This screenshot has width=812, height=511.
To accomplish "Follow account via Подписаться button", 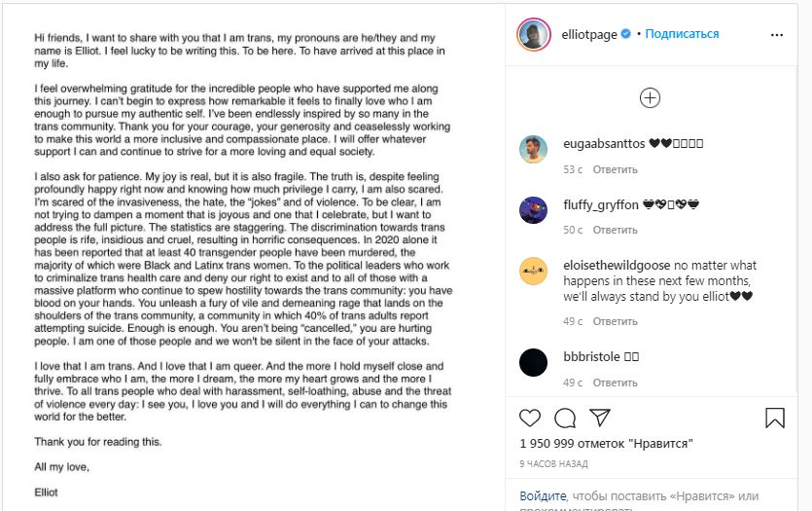I will [x=682, y=34].
